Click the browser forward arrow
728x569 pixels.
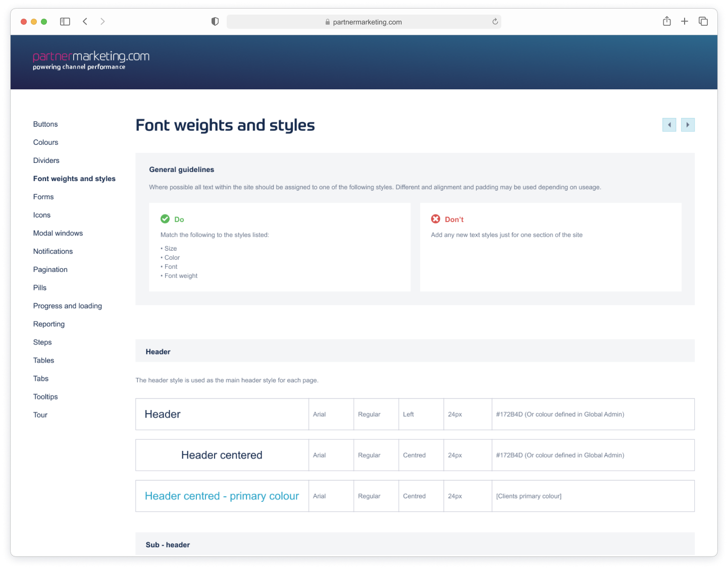(102, 22)
